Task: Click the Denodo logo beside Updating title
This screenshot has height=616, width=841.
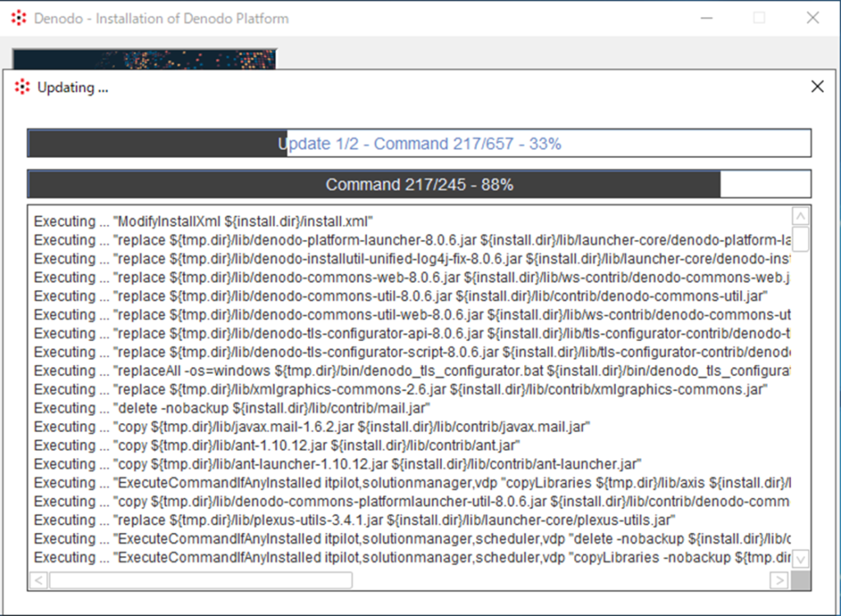Action: coord(22,87)
